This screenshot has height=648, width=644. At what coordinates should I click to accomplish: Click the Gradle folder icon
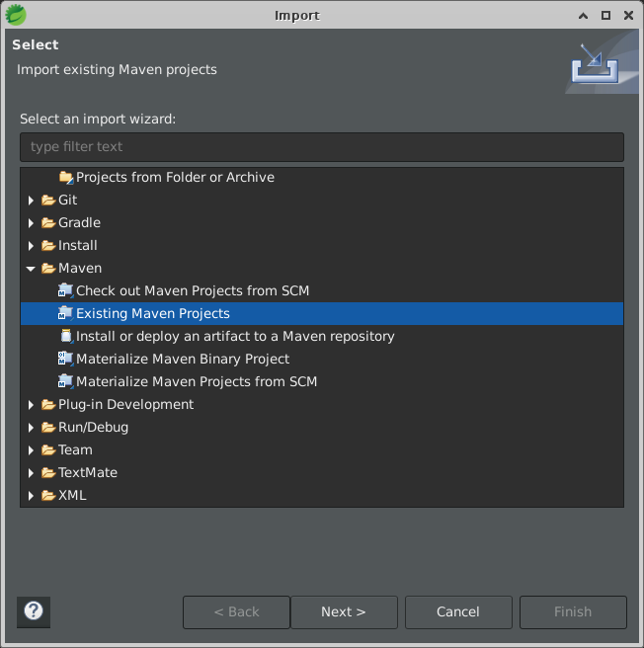pos(48,223)
